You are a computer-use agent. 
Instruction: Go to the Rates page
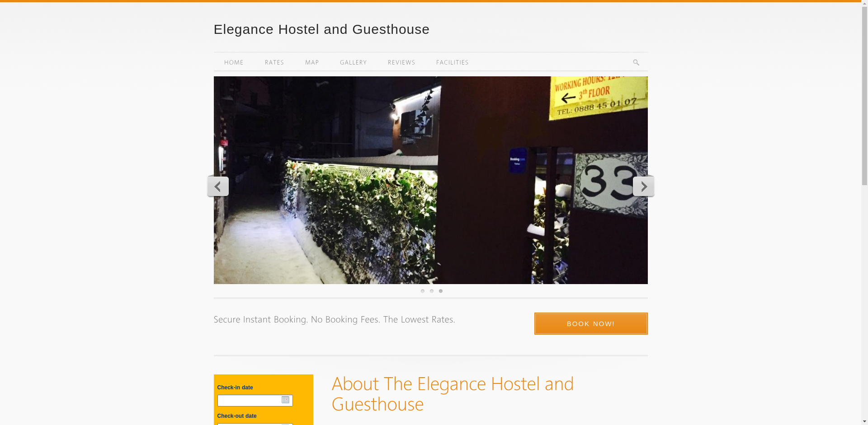(274, 62)
